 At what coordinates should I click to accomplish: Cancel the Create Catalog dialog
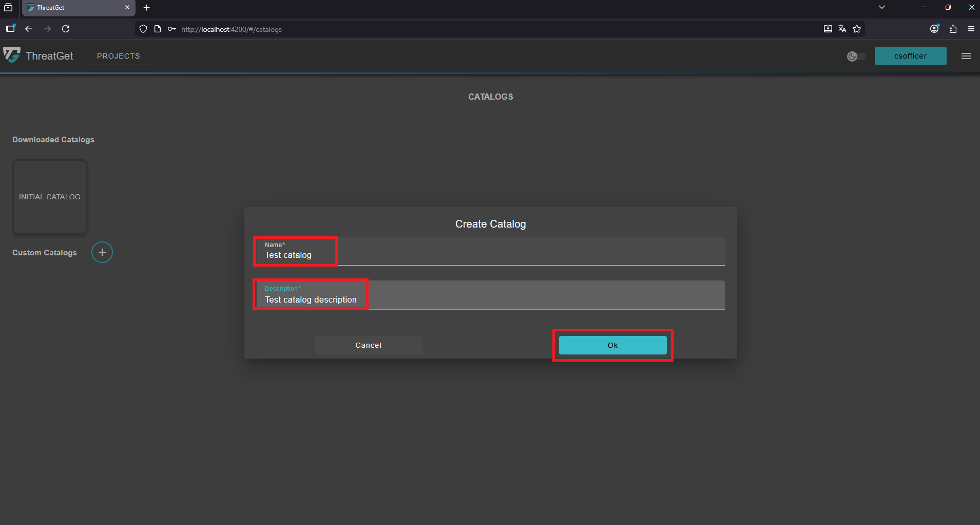click(x=368, y=345)
